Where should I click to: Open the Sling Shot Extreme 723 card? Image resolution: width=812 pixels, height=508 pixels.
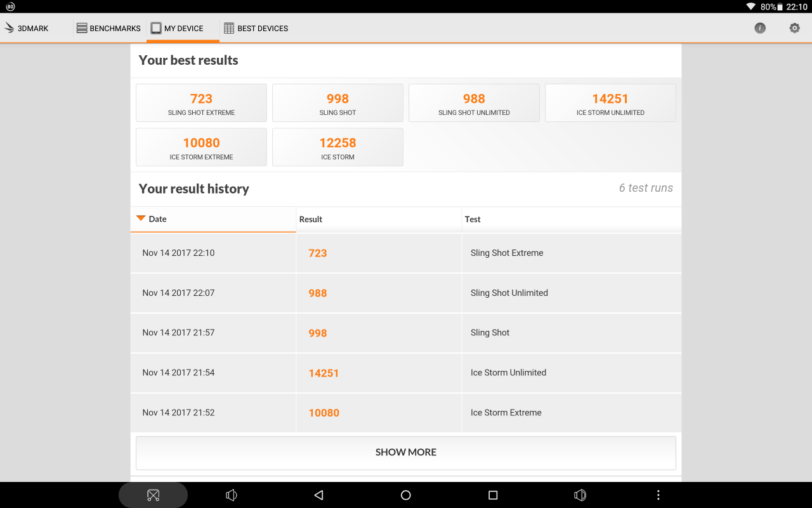coord(201,103)
